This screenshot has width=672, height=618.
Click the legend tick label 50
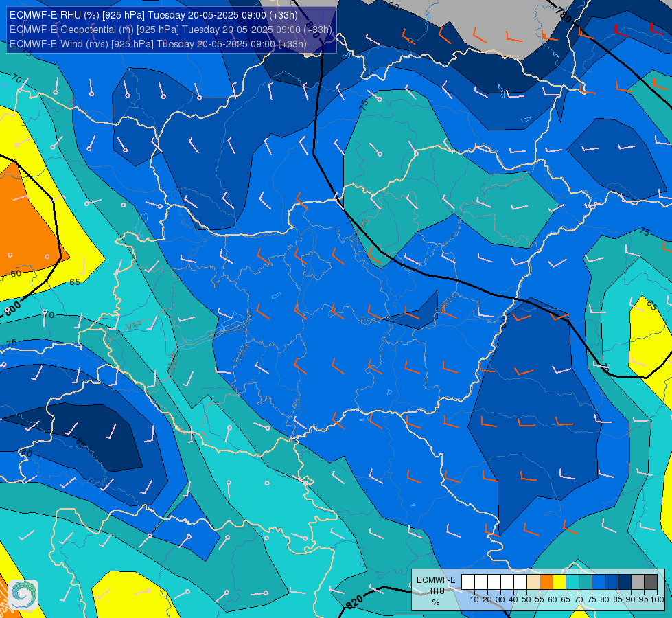click(526, 599)
